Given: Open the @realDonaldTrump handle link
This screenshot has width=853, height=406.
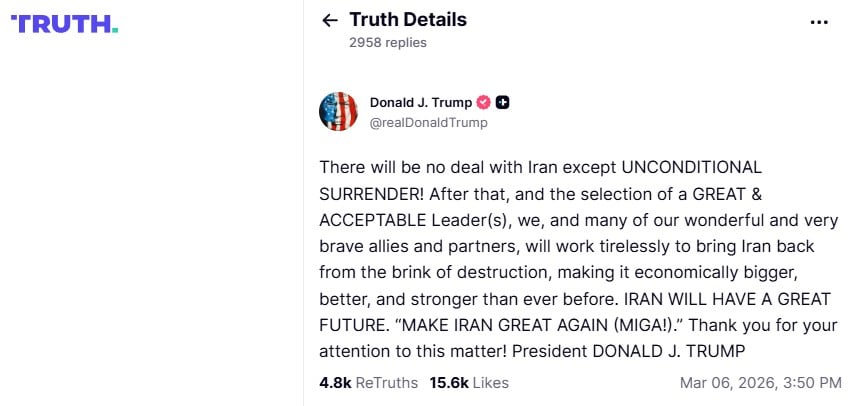Looking at the screenshot, I should [x=428, y=123].
